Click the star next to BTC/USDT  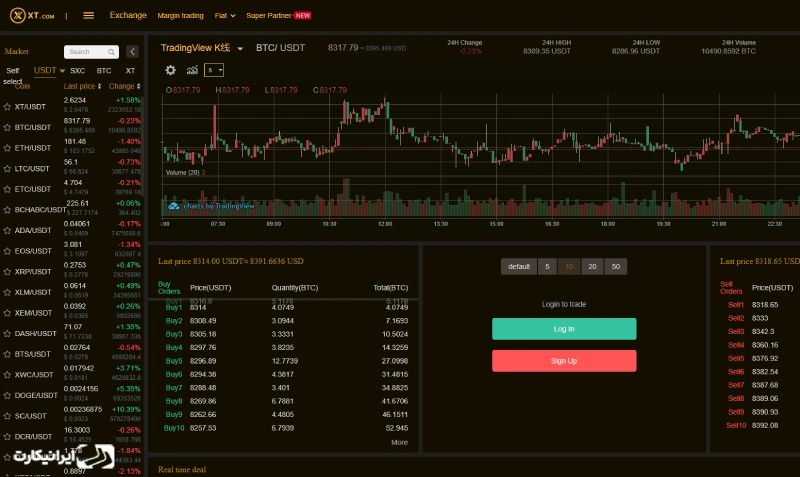7,127
